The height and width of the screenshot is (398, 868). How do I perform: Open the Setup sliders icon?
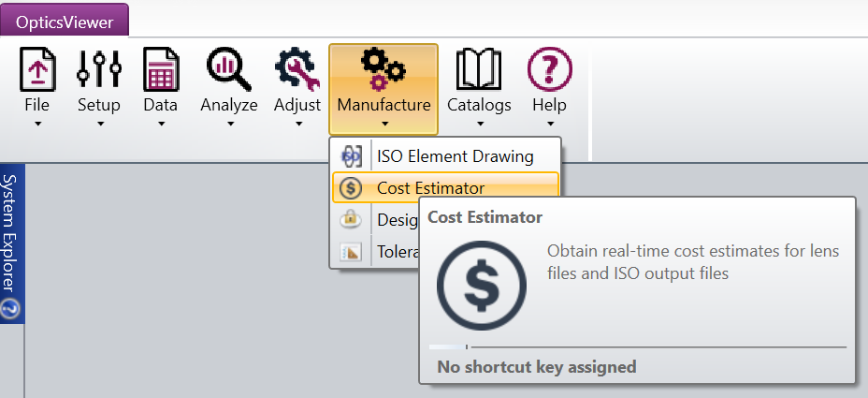click(99, 70)
